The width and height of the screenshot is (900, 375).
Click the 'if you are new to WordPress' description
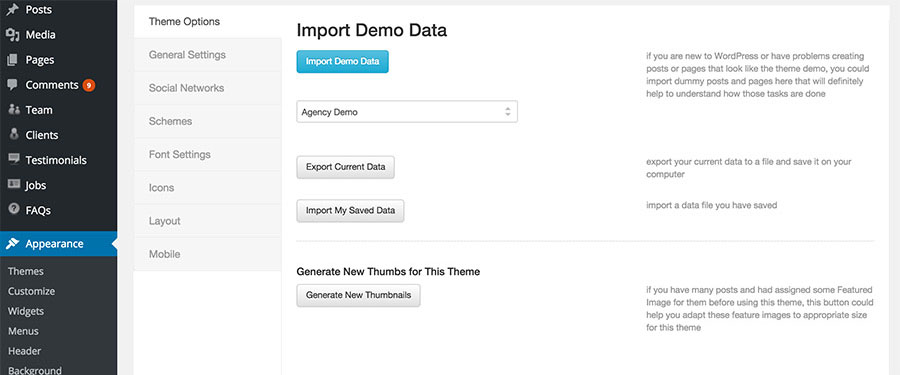coord(758,75)
